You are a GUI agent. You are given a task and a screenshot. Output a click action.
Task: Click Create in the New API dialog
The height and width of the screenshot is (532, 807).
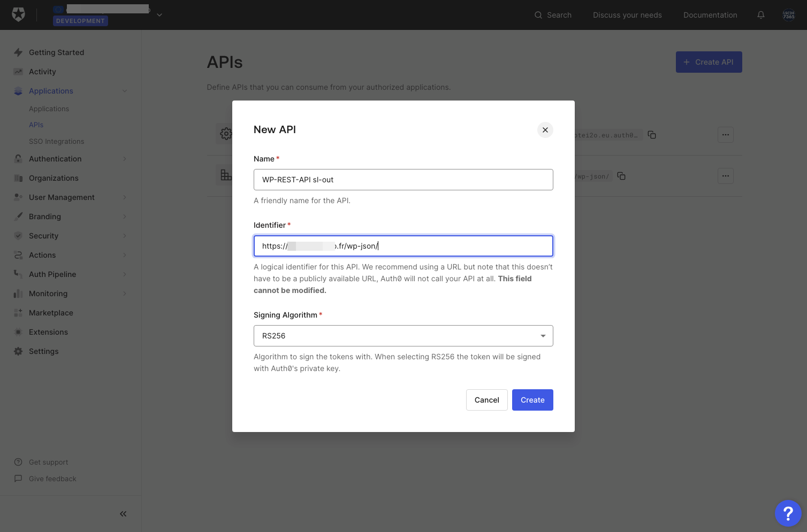[x=532, y=400]
